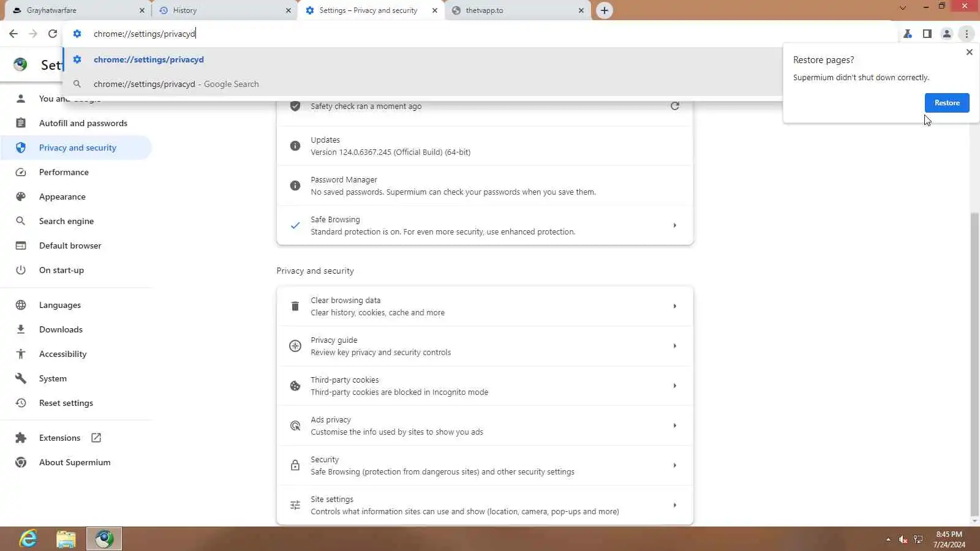
Task: Re-run the safety check refresh icon
Action: (x=675, y=106)
